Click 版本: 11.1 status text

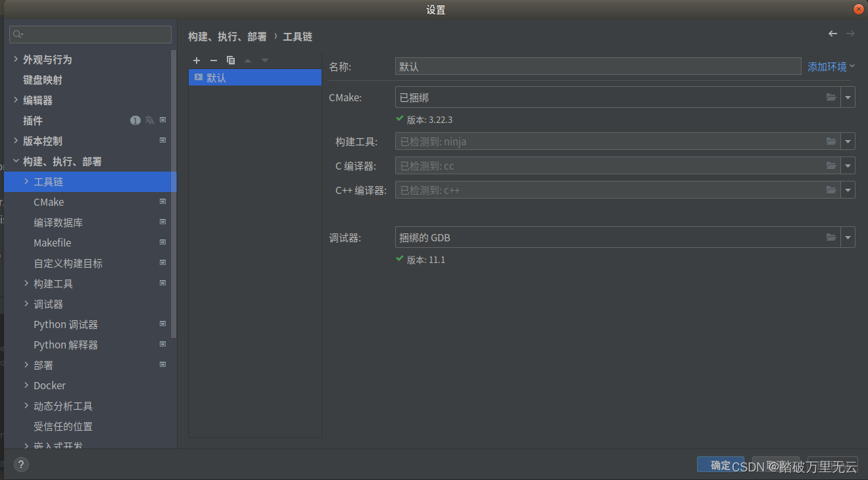pos(426,260)
